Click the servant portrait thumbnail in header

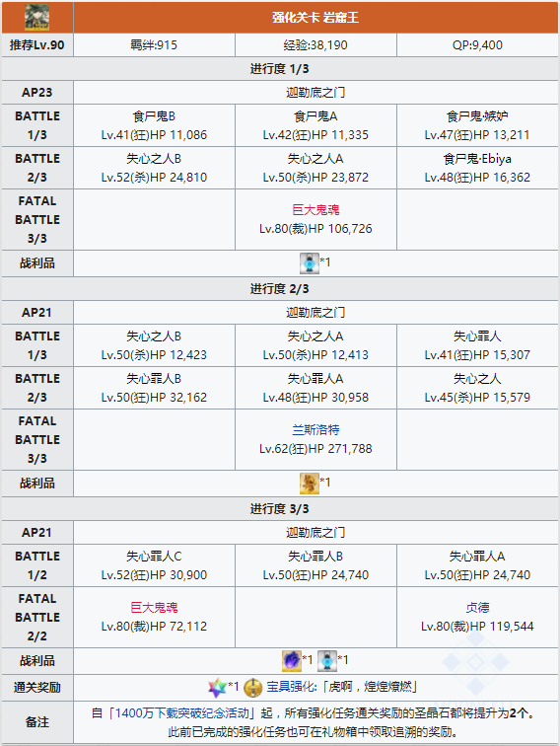click(37, 17)
